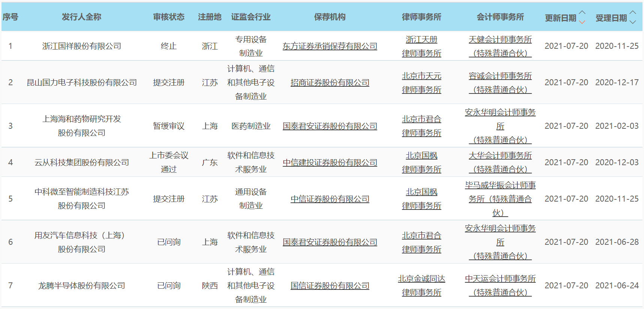Image resolution: width=644 pixels, height=309 pixels.
Task: Open 安永华明会计师事务所 link in row 6
Action: click(500, 242)
